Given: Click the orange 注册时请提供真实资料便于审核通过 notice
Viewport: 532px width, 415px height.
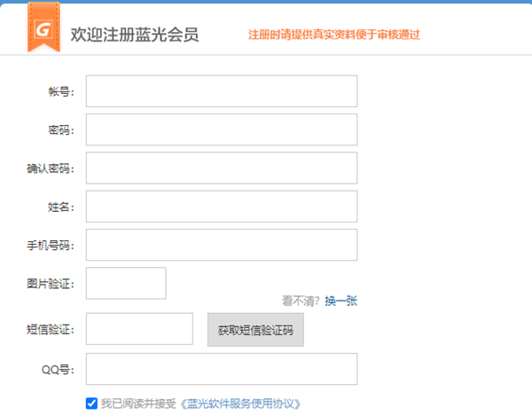Looking at the screenshot, I should (x=334, y=35).
